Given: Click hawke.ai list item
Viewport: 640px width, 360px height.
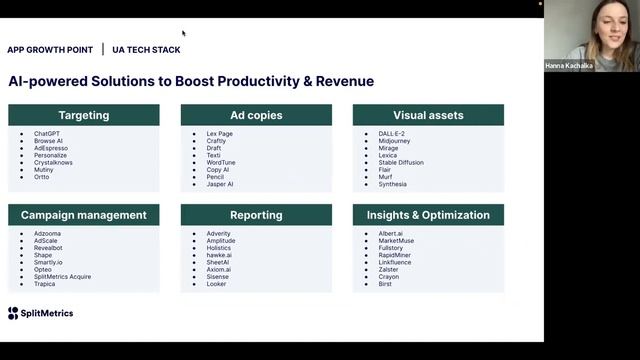Looking at the screenshot, I should (219, 255).
